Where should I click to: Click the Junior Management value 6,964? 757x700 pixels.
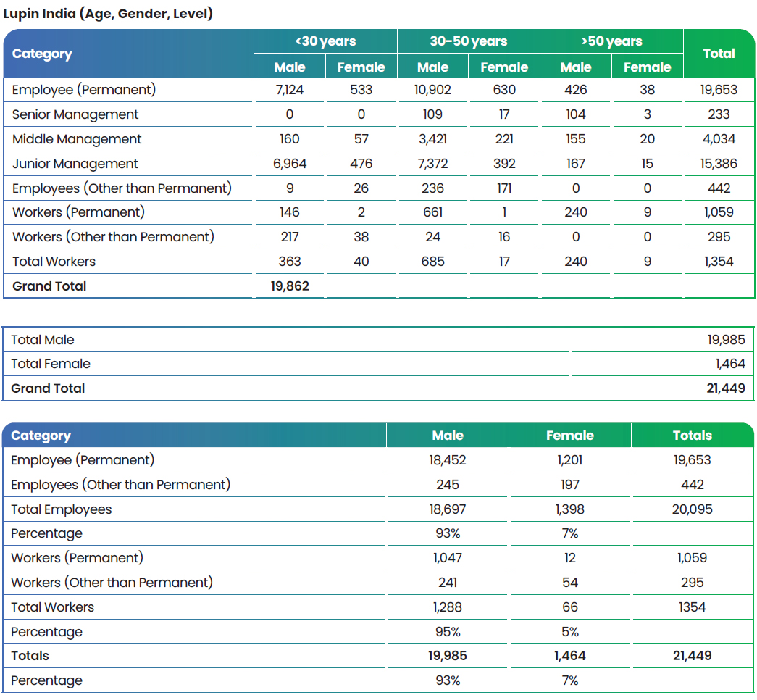click(290, 164)
